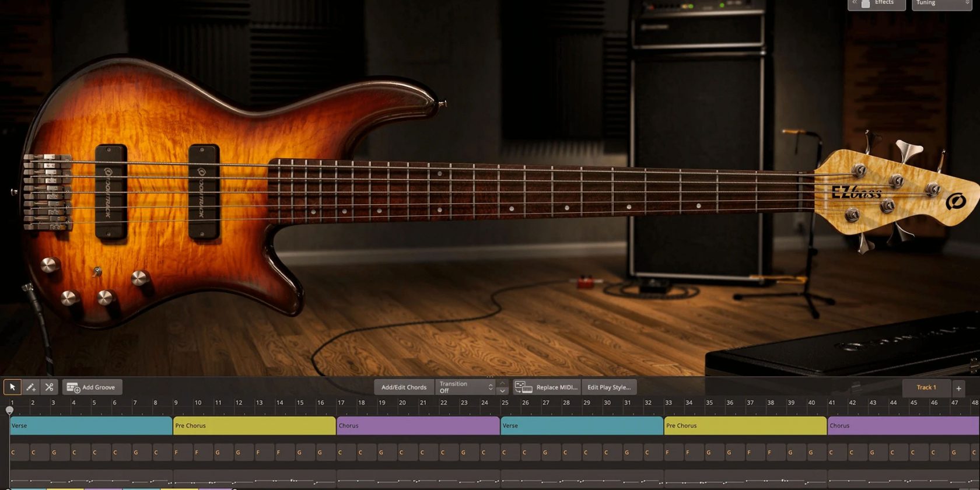Select the G chord cell at bar 47
980x490 pixels.
point(960,452)
